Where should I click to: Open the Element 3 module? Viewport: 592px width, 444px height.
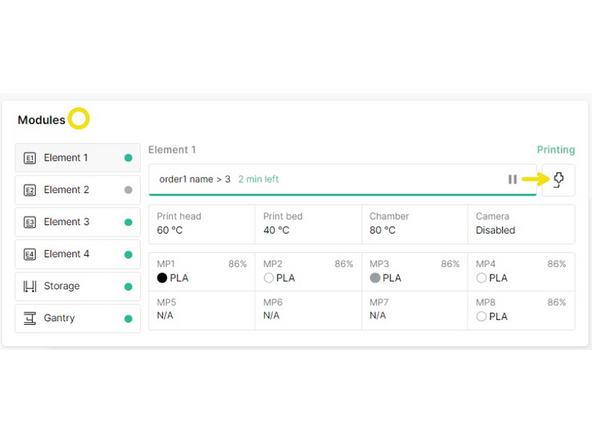tap(78, 222)
